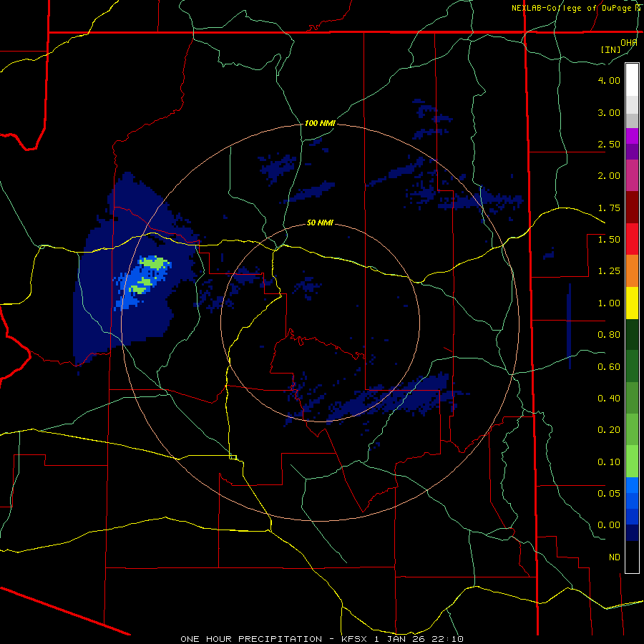The height and width of the screenshot is (644, 644).
Task: Select the dark red 1.75 legend color
Action: coord(632,207)
